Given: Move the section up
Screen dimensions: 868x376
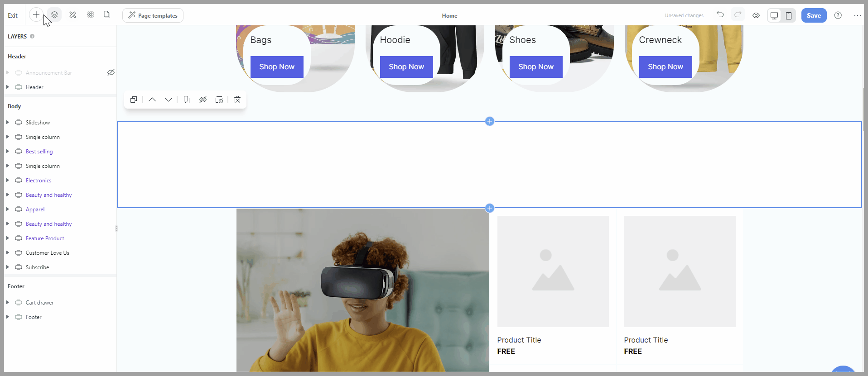Looking at the screenshot, I should pyautogui.click(x=152, y=100).
